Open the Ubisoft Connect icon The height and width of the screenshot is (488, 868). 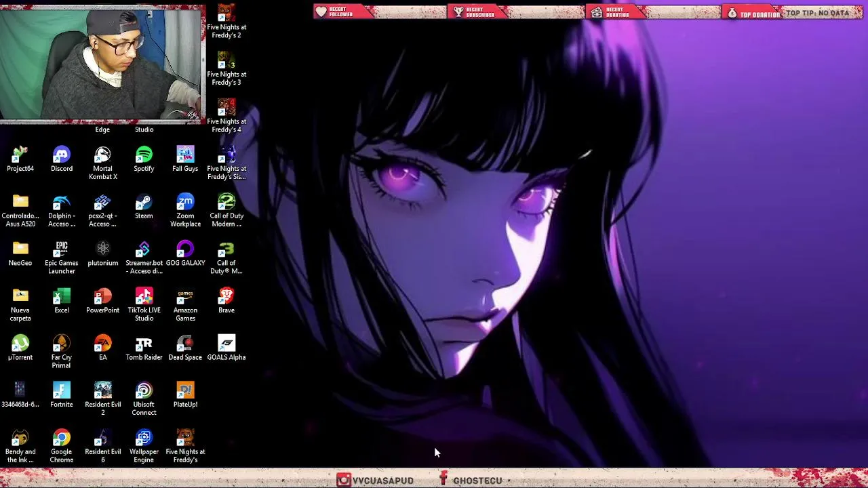click(144, 399)
